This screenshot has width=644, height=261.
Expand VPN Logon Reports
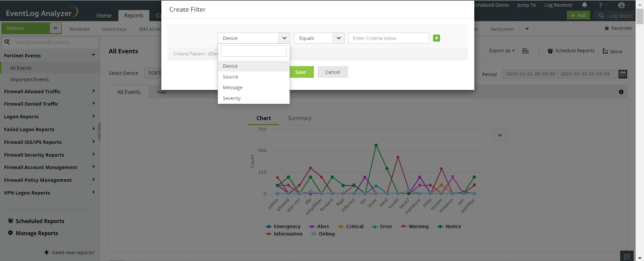[94, 192]
